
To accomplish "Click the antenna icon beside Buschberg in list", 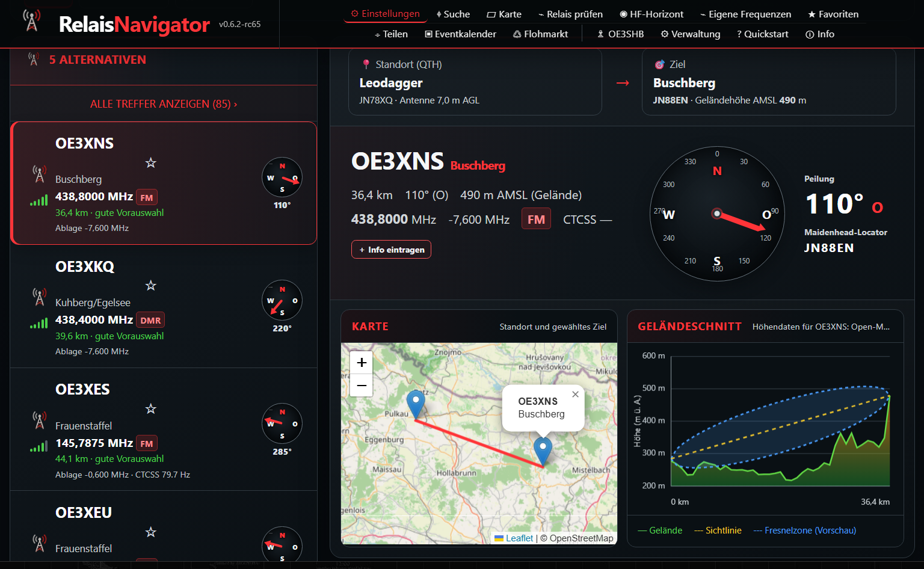I will click(x=39, y=174).
